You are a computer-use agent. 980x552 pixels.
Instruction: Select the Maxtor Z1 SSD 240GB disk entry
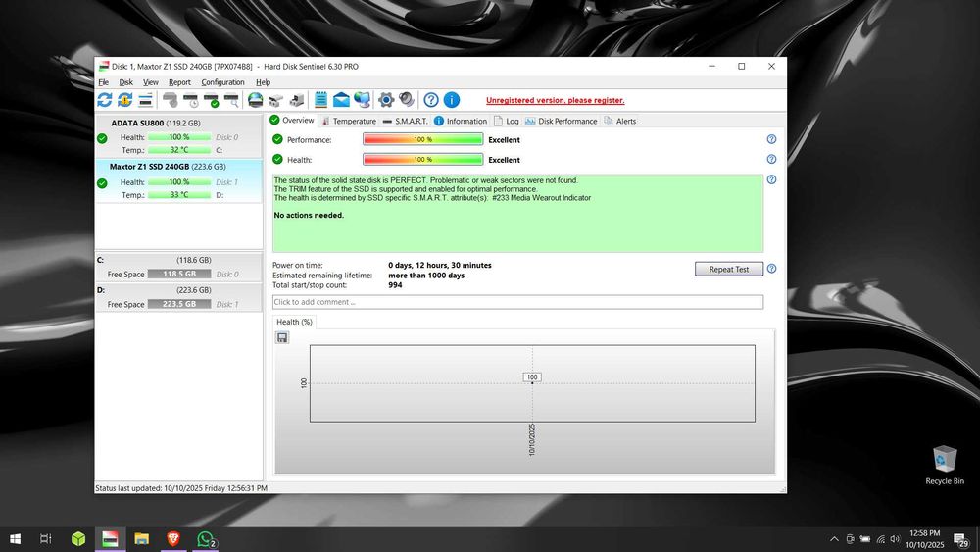[178, 180]
